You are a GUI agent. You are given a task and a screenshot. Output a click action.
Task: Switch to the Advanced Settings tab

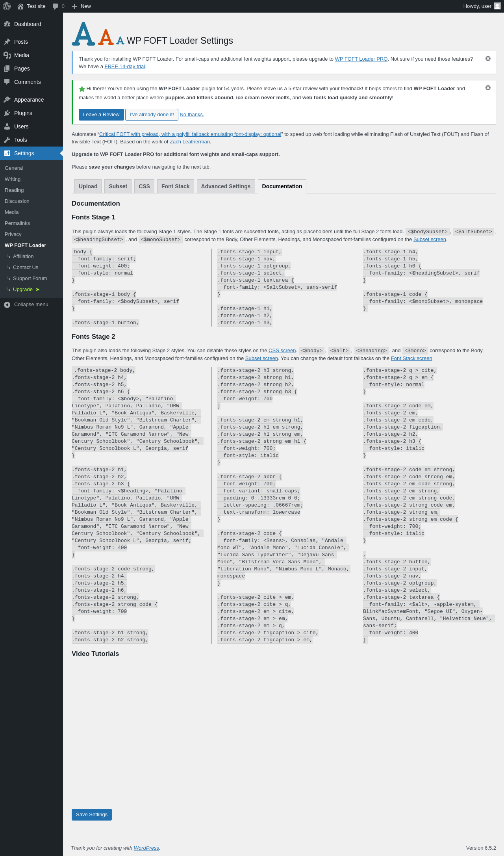click(x=226, y=186)
